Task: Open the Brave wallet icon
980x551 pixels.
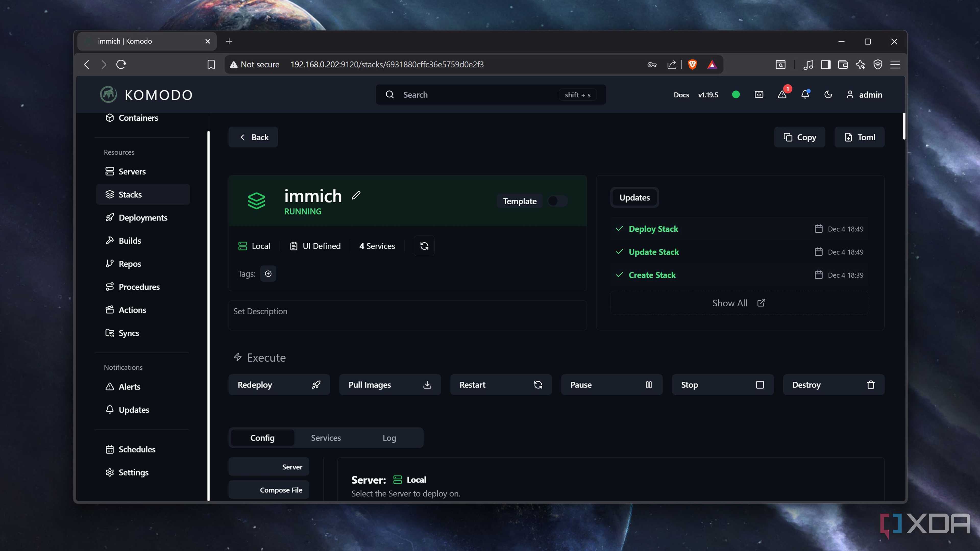Action: [843, 65]
